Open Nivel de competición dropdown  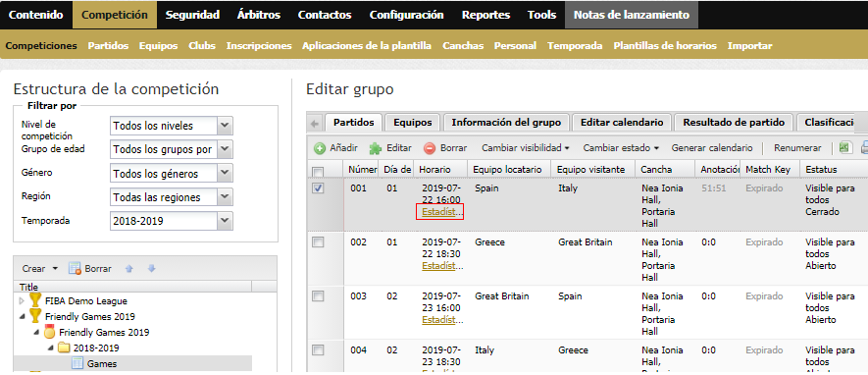(225, 126)
